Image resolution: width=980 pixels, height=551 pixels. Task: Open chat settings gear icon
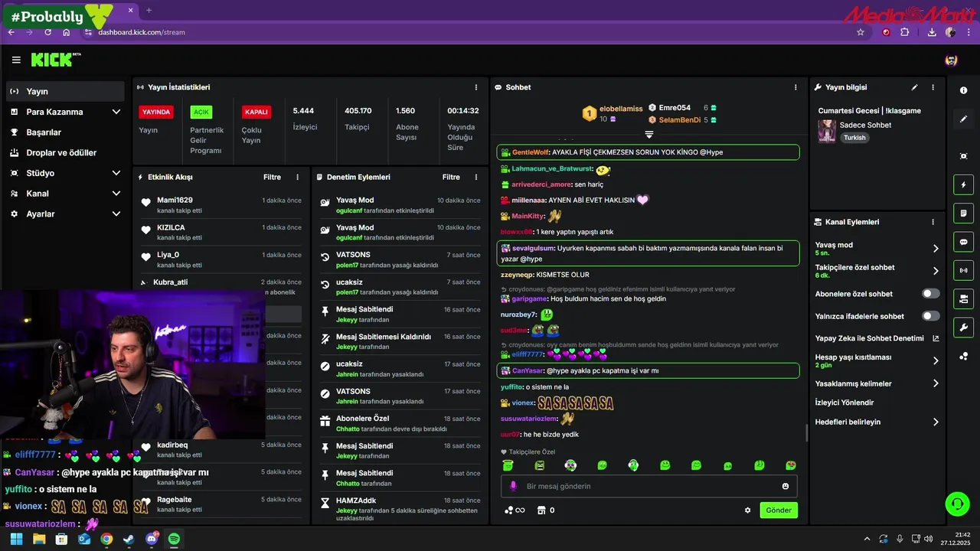point(748,510)
